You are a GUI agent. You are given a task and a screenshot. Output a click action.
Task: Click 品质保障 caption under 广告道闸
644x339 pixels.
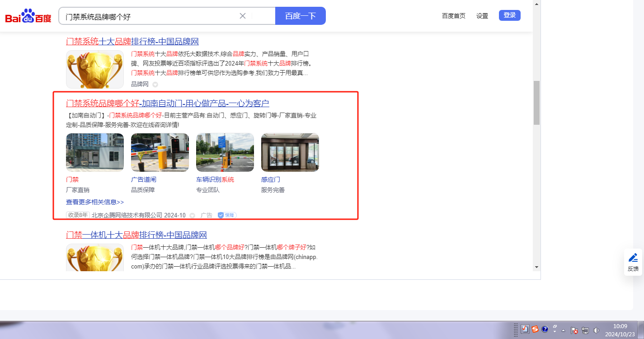[143, 190]
